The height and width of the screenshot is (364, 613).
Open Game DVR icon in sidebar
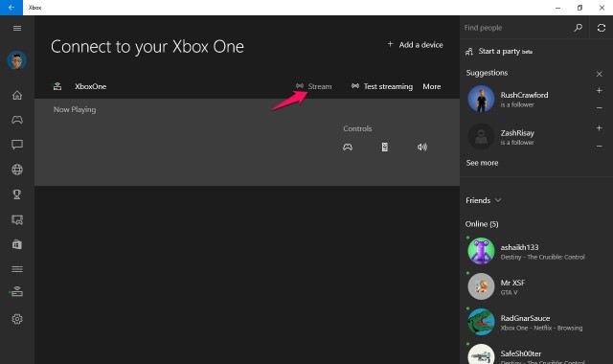(17, 219)
